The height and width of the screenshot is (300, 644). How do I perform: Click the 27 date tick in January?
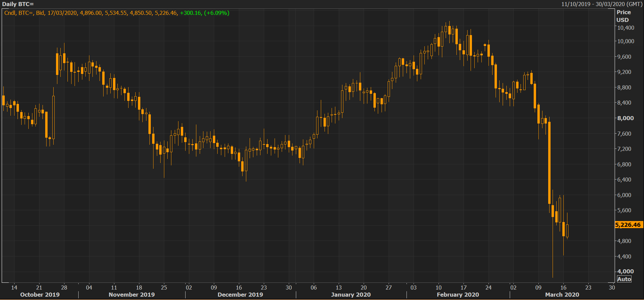[x=389, y=288]
